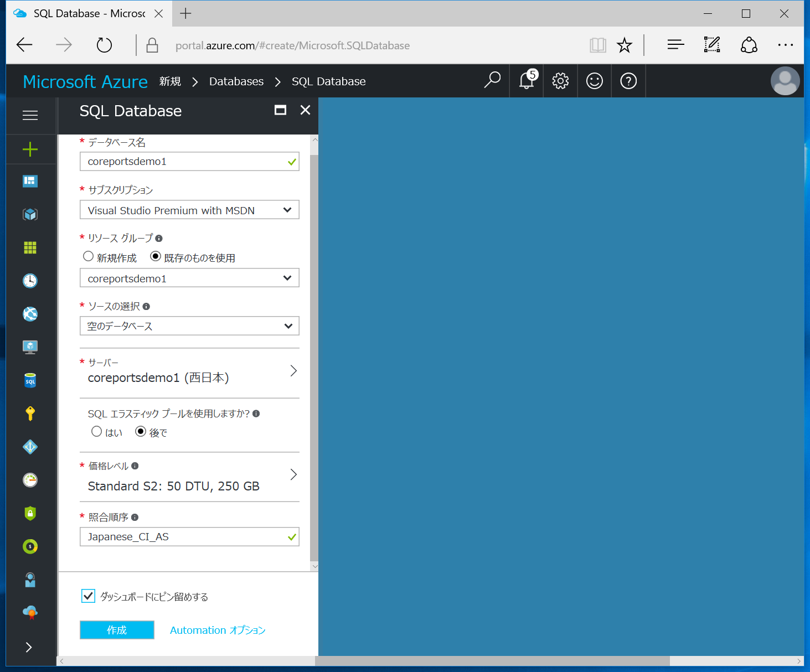Image resolution: width=810 pixels, height=672 pixels.
Task: Open Edge More actions ellipsis
Action: click(785, 45)
